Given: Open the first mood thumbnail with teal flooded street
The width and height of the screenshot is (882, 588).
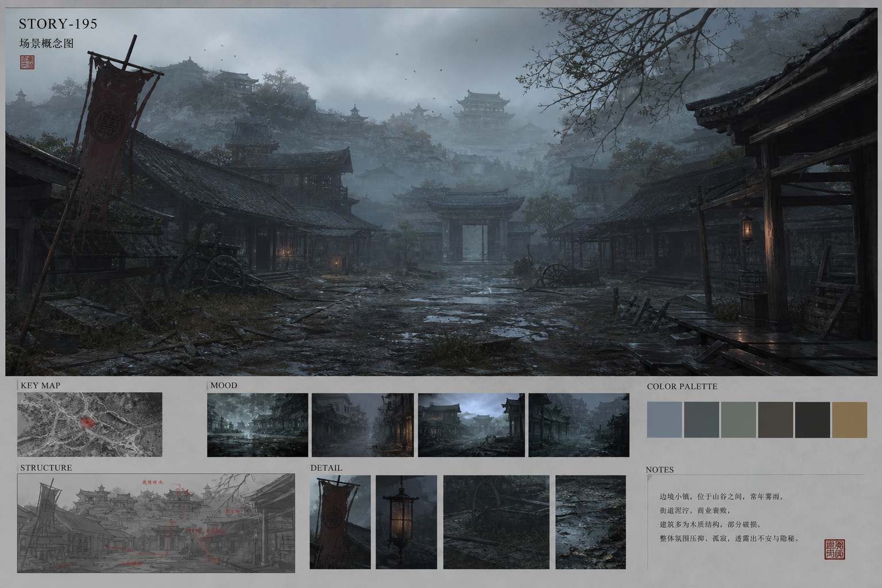Looking at the screenshot, I should click(x=257, y=425).
